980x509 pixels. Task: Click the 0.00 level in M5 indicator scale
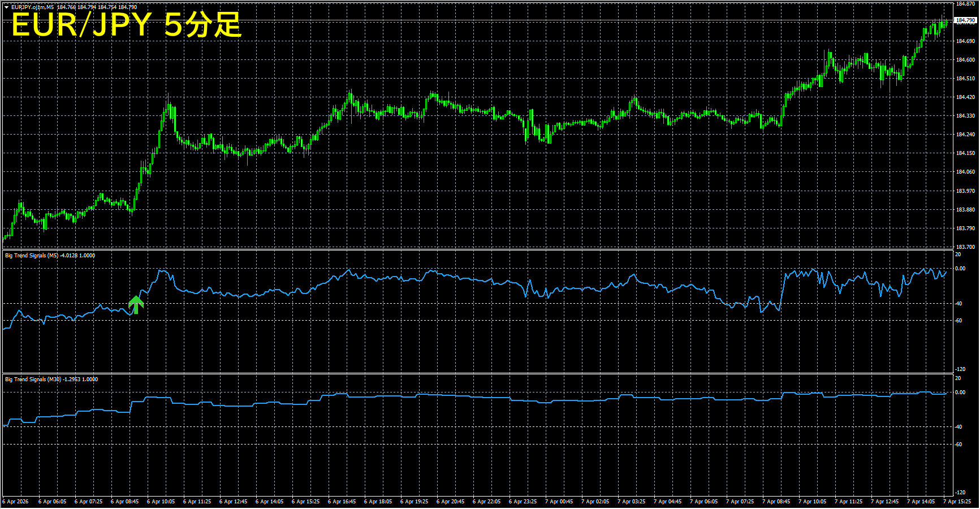click(960, 269)
